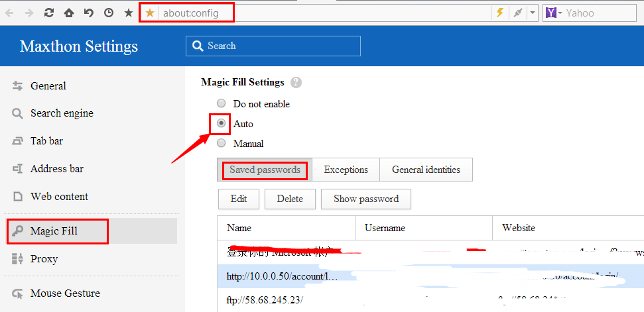Select the http://10.0.0.50/account row
The height and width of the screenshot is (312, 644).
(431, 276)
